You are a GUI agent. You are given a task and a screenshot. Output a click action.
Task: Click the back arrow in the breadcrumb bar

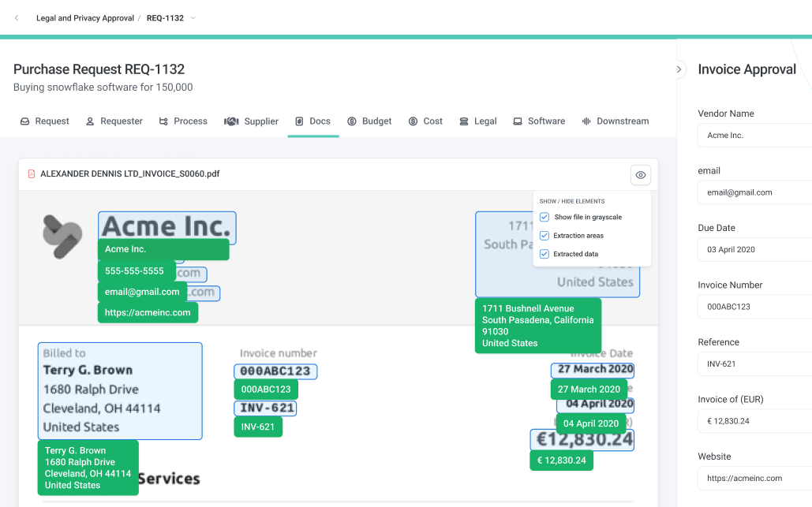click(16, 17)
